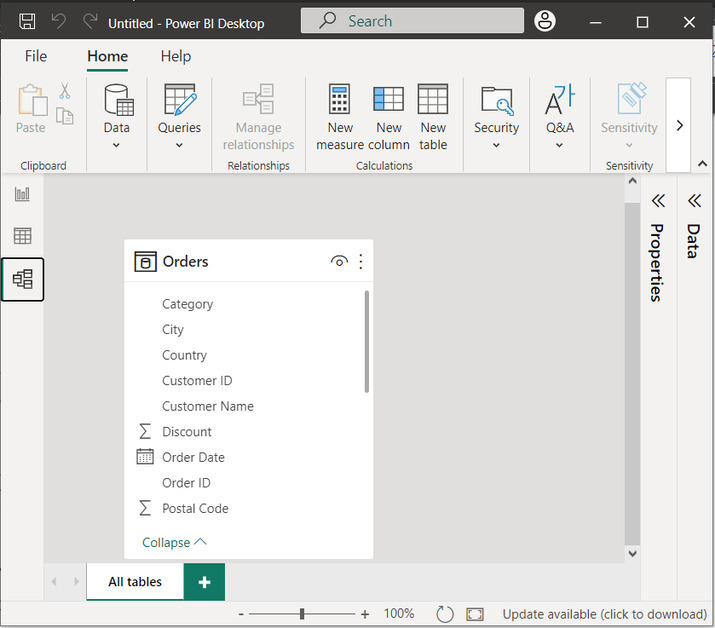This screenshot has width=715, height=628.
Task: Click the Search box in title bar
Action: [412, 21]
